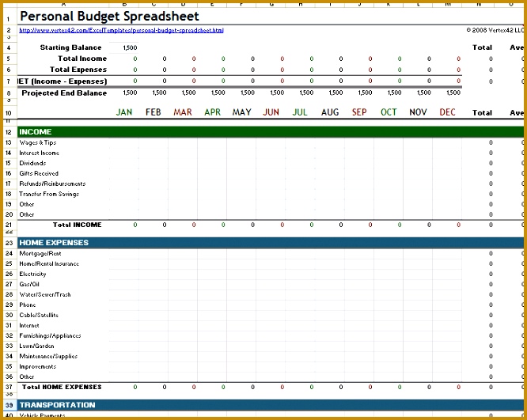Select the FEB month header

154,112
